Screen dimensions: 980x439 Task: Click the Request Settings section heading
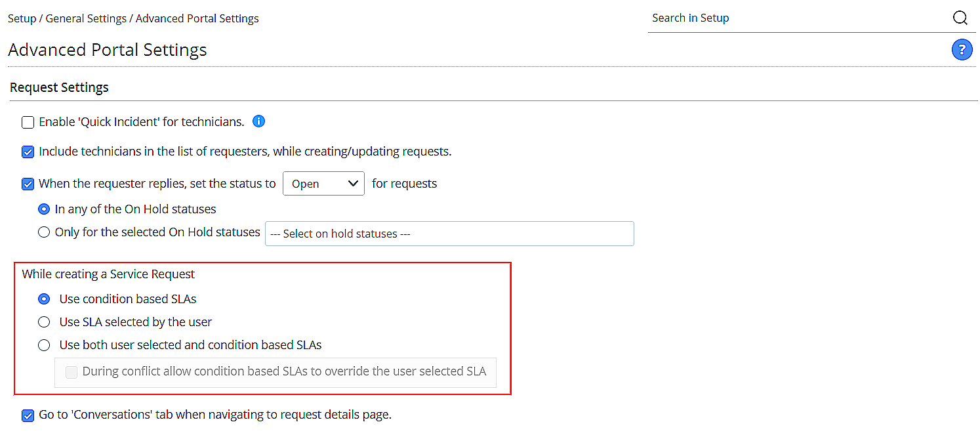point(59,87)
